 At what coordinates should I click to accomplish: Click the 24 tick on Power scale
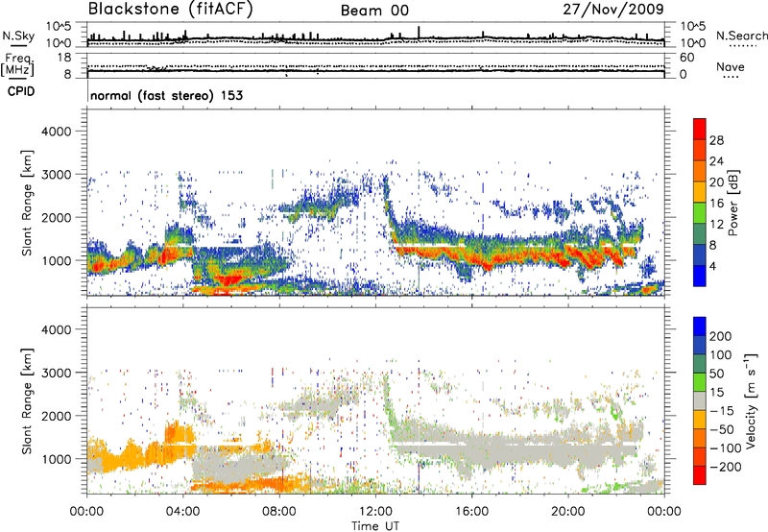[x=716, y=161]
